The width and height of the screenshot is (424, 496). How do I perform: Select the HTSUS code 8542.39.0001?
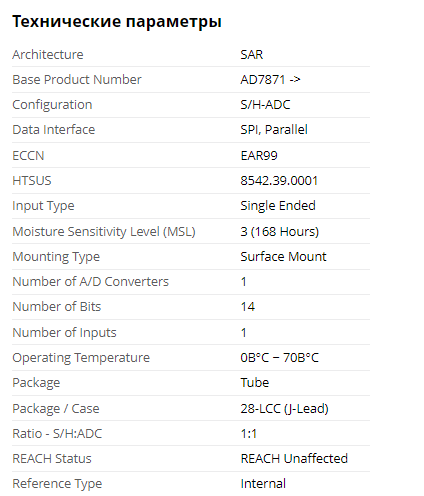[279, 181]
